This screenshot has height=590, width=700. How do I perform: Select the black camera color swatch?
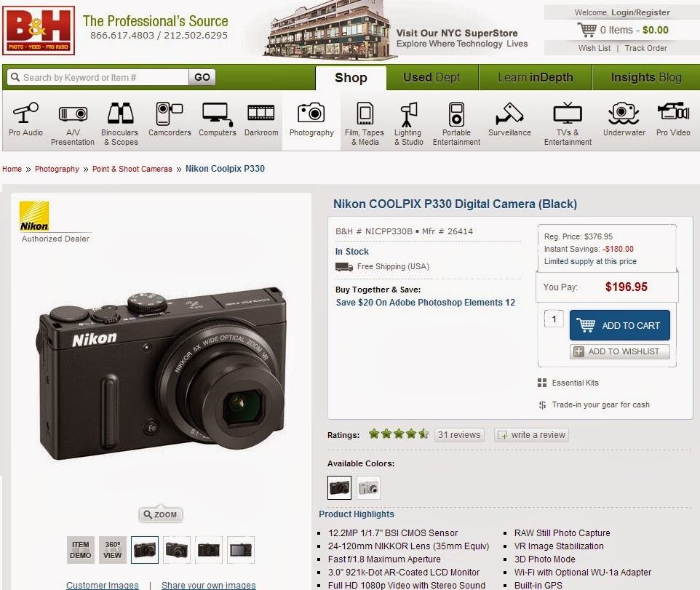click(339, 487)
